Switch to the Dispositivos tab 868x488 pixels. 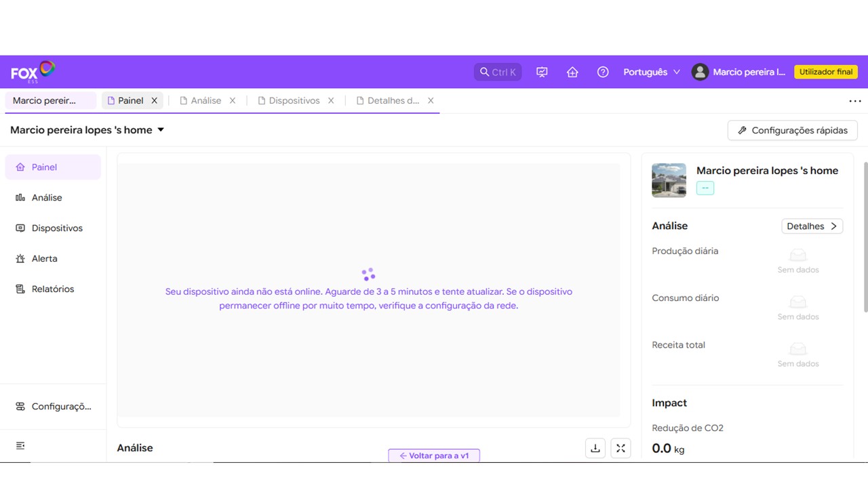point(294,100)
